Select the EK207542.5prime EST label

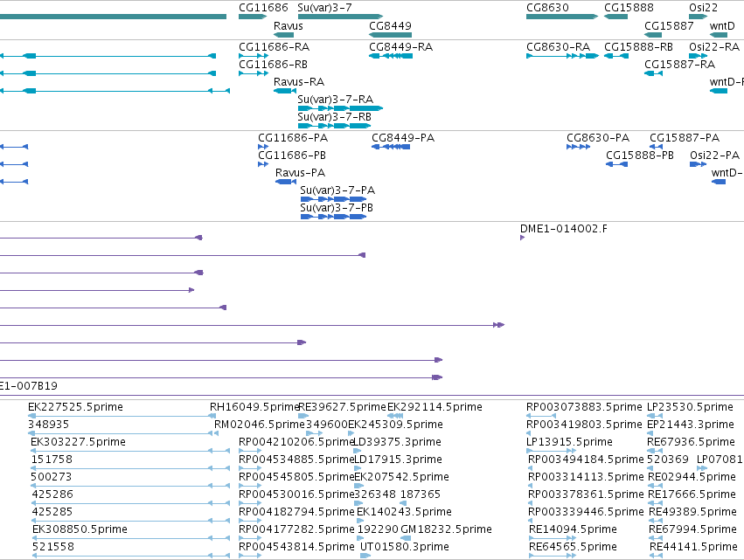pyautogui.click(x=401, y=477)
